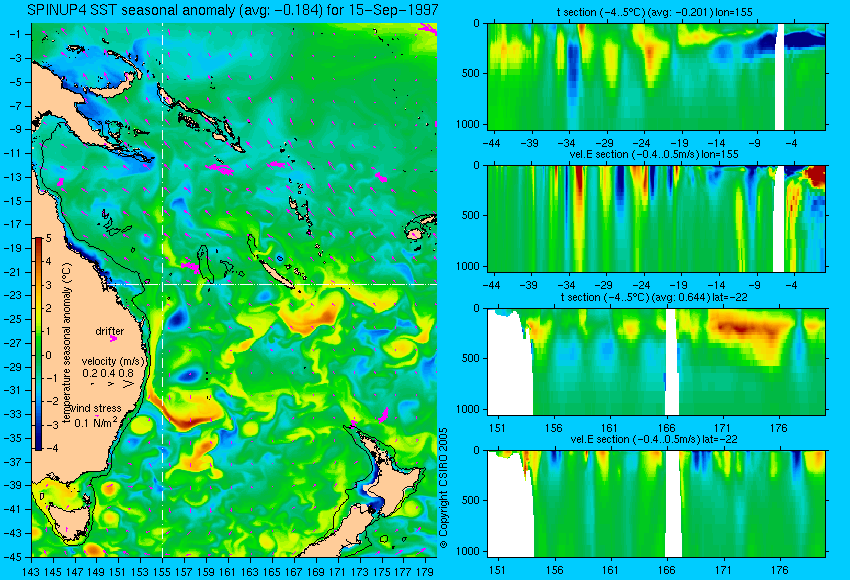Screen dimensions: 850x580
Task: Click the '179' tick on the map longitude axis
Action: coord(424,571)
